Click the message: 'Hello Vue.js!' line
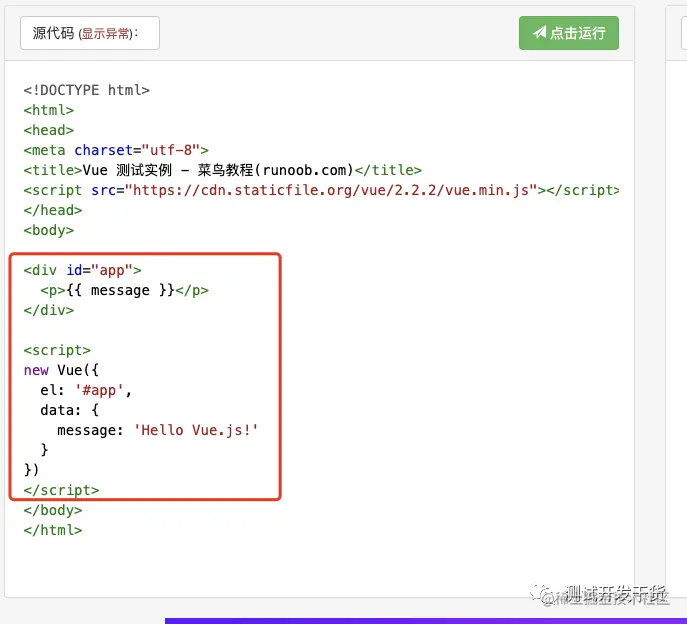 158,430
